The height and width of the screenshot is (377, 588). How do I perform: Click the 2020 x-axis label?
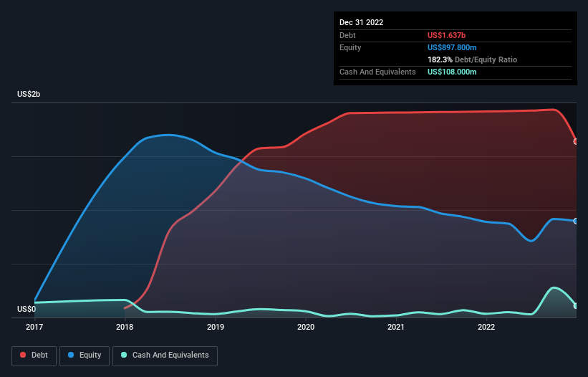pos(306,327)
